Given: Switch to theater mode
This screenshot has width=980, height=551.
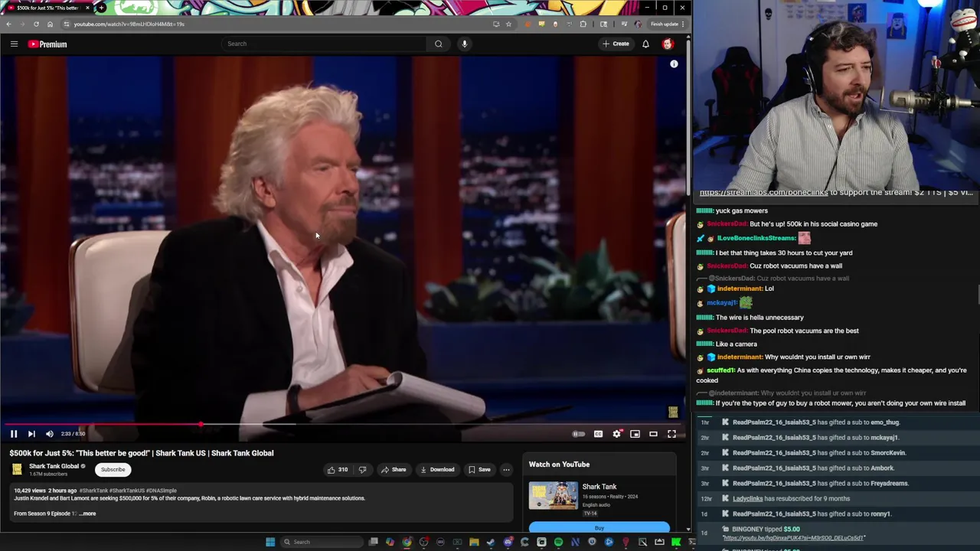Looking at the screenshot, I should tap(653, 434).
